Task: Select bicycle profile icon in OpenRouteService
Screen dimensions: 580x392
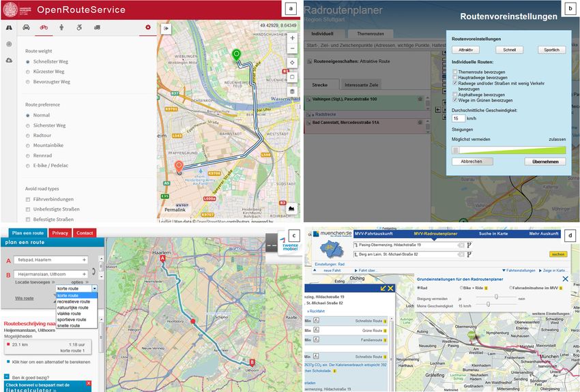Action: [44, 27]
